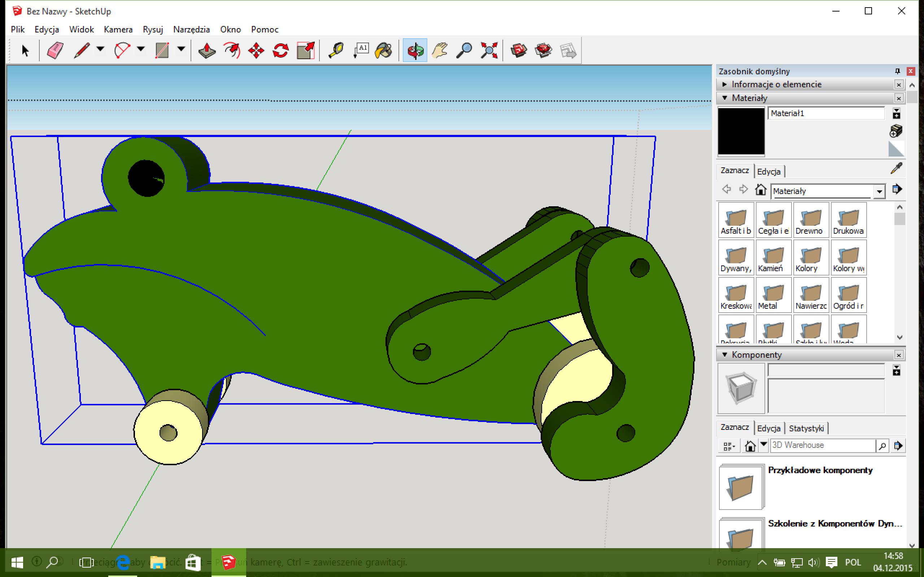Activate the Paint Bucket tool
The height and width of the screenshot is (577, 924).
[x=384, y=50]
